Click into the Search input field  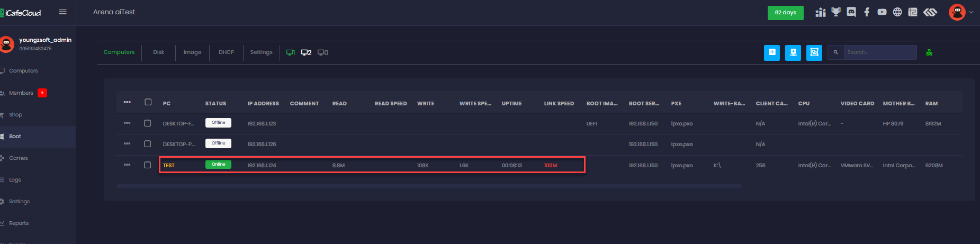click(880, 52)
